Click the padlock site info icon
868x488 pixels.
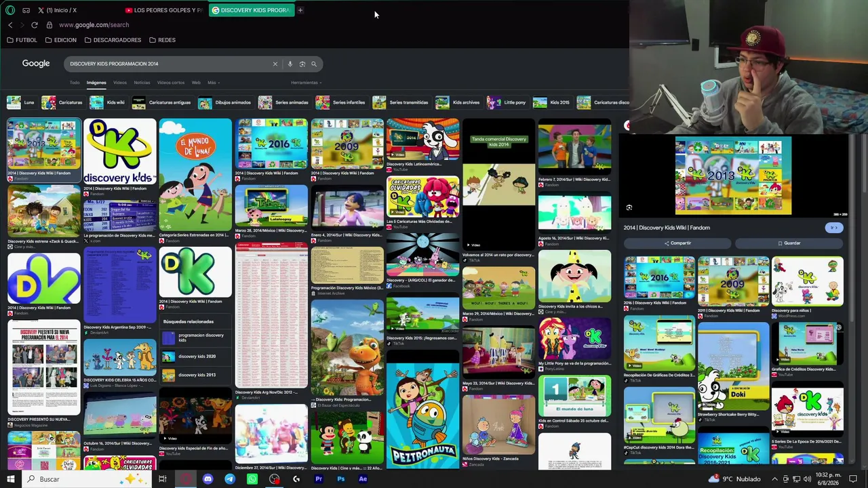49,25
